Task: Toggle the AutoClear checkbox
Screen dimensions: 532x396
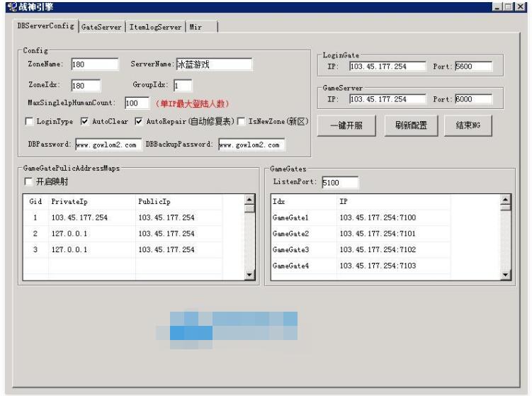Action: coord(84,122)
